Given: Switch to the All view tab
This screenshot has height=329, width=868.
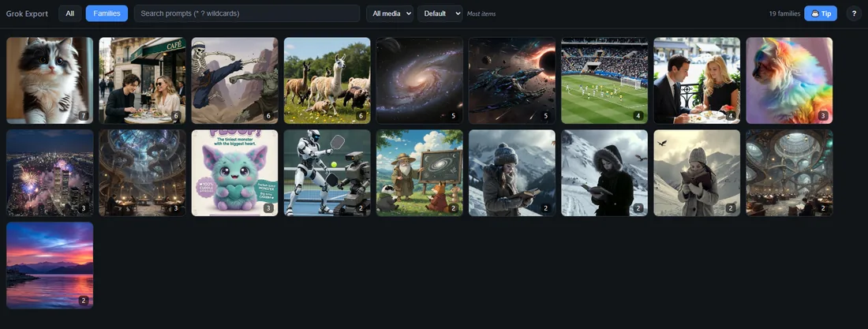Looking at the screenshot, I should (69, 13).
